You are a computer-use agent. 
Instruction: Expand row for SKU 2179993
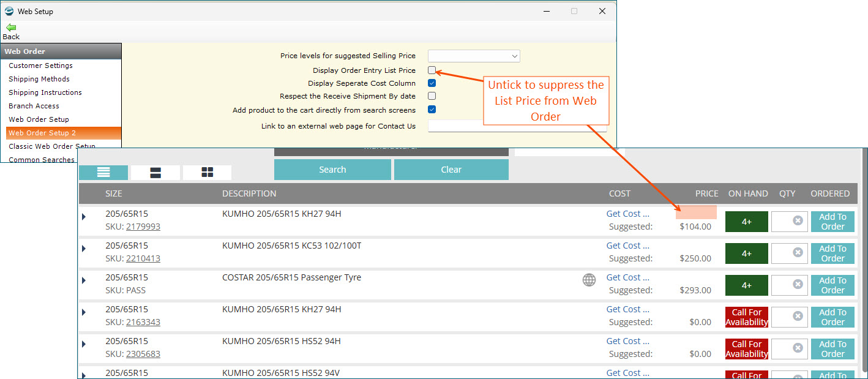(84, 217)
